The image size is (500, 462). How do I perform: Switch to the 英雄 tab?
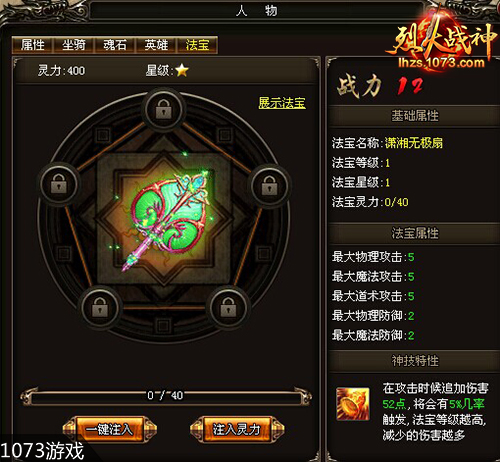[x=156, y=45]
